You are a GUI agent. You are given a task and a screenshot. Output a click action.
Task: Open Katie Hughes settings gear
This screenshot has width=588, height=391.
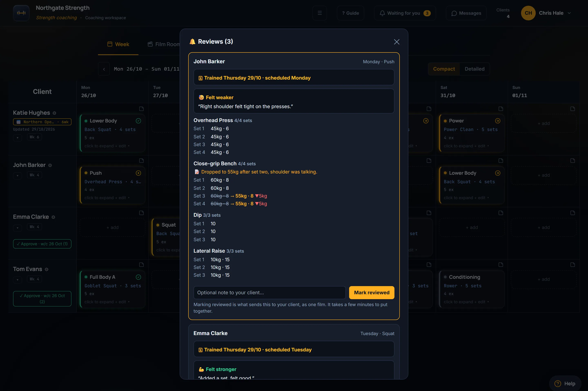tap(54, 113)
